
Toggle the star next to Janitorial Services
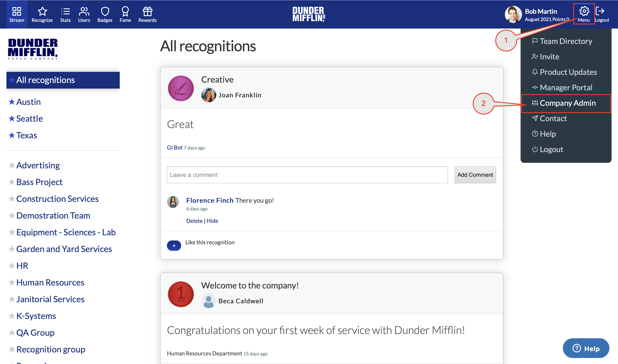pos(11,299)
